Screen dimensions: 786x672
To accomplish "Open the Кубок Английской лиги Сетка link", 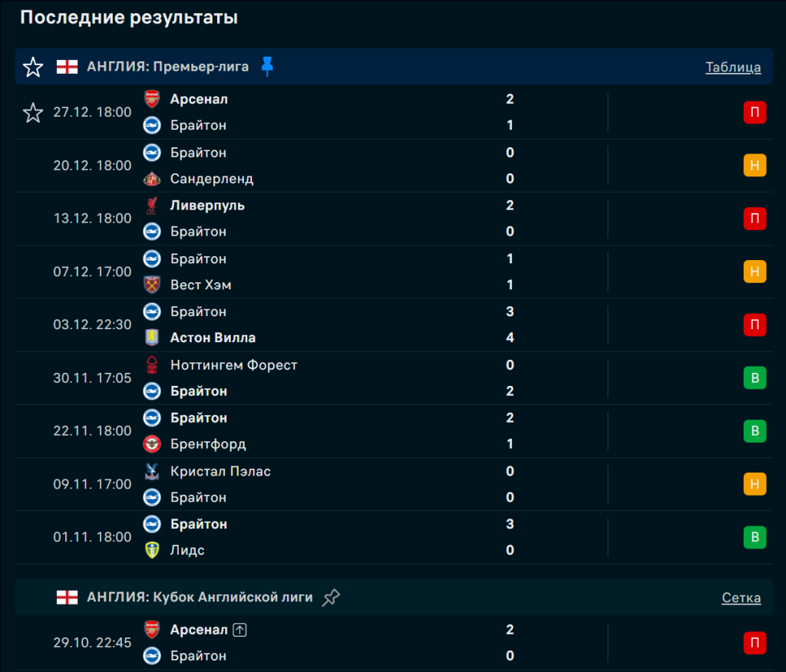I will 741,598.
